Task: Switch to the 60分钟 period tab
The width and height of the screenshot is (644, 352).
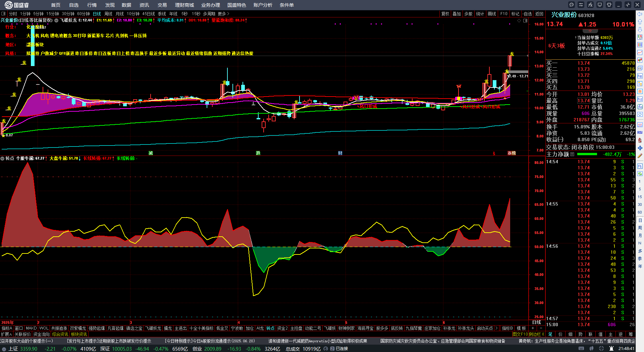Action: click(84, 14)
